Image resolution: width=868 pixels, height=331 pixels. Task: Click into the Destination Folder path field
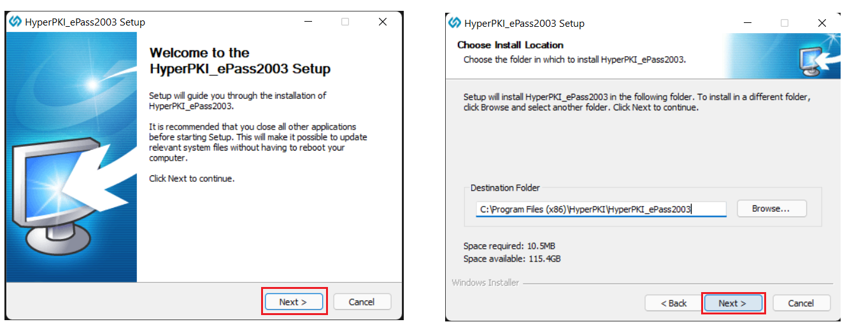point(601,209)
